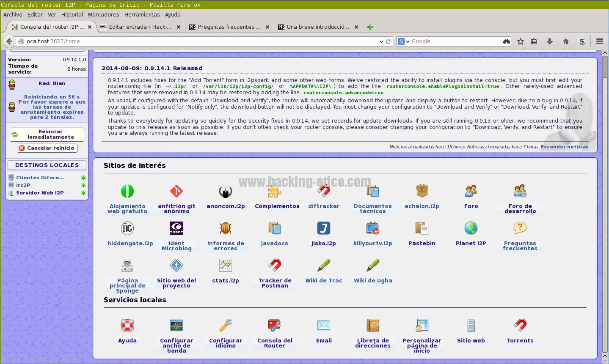Open the Sitio web server icon

click(471, 326)
